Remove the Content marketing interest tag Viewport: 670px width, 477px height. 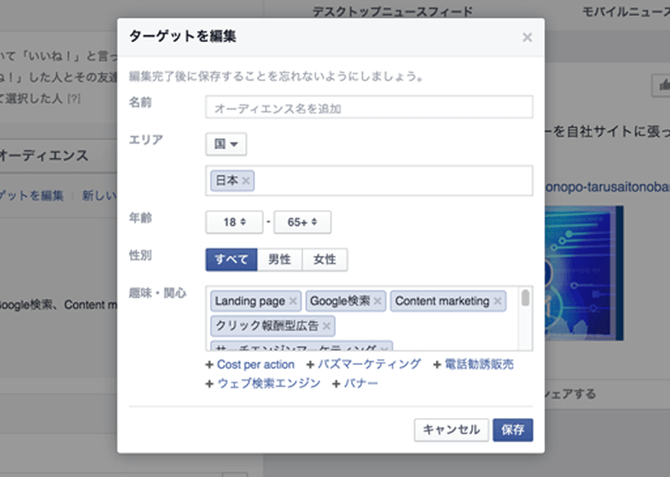pyautogui.click(x=498, y=301)
